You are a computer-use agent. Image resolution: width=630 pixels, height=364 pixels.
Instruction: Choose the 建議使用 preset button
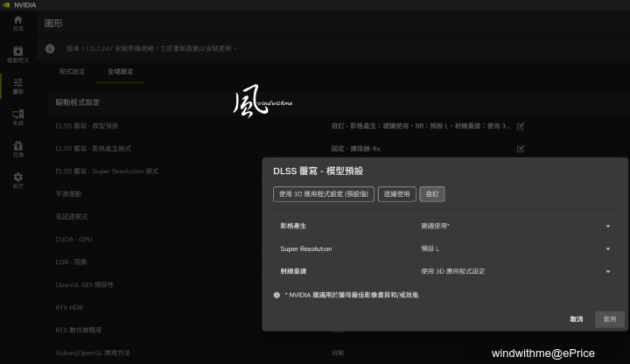tap(396, 194)
